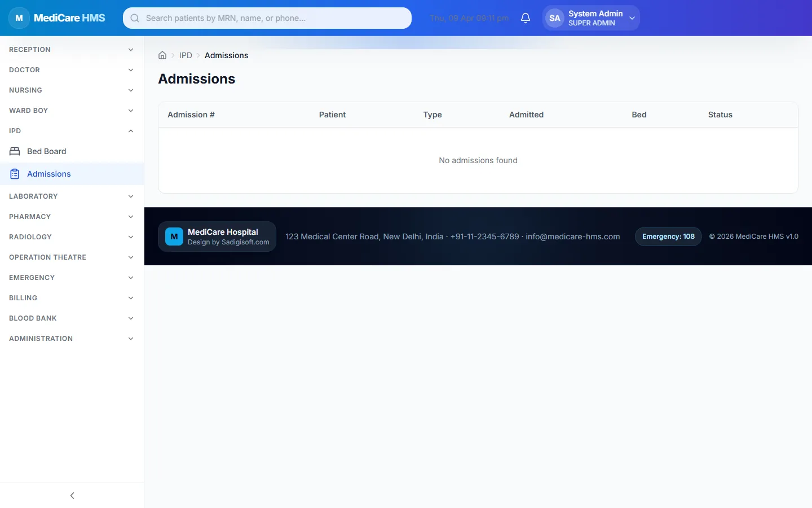The image size is (812, 508).
Task: Click the Admitted column header
Action: point(526,115)
